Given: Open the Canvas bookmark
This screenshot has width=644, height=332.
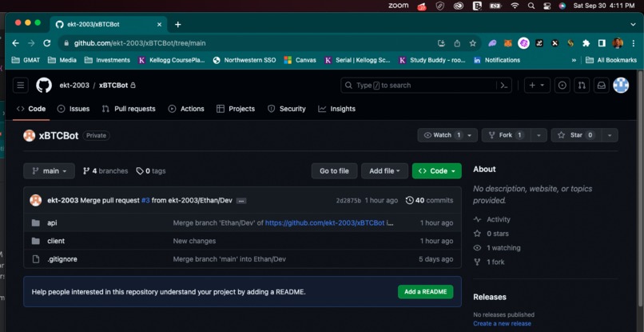Looking at the screenshot, I should click(300, 60).
